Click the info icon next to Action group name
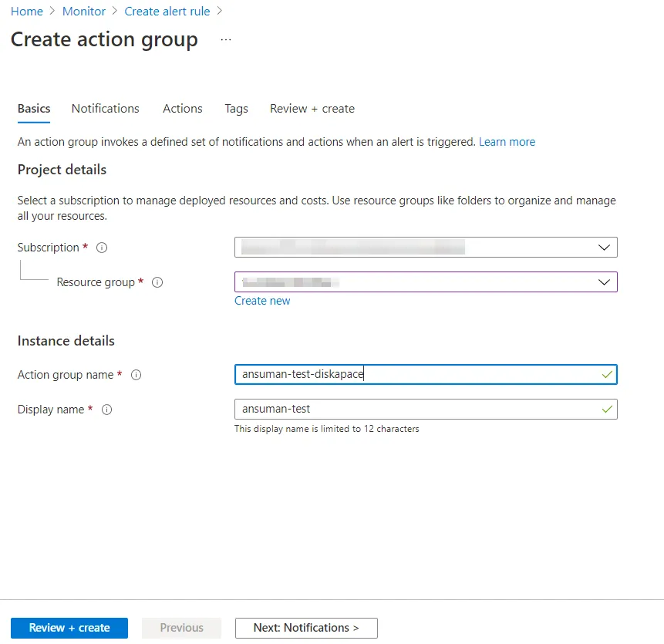 point(137,375)
